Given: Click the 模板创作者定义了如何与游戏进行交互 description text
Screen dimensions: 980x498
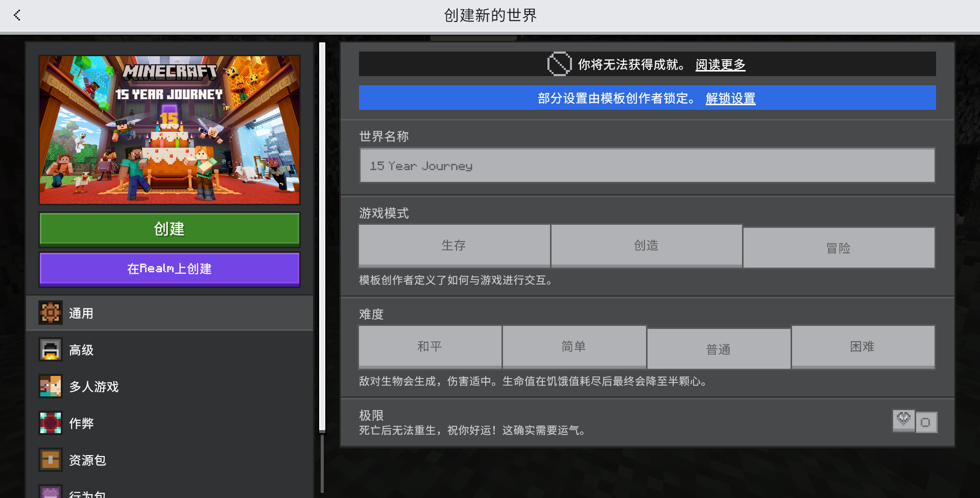Looking at the screenshot, I should pyautogui.click(x=456, y=280).
